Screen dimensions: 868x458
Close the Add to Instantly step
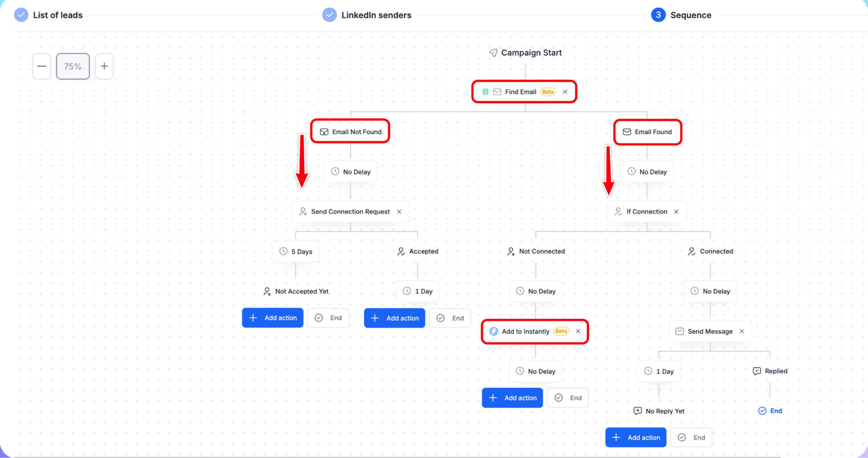(578, 331)
